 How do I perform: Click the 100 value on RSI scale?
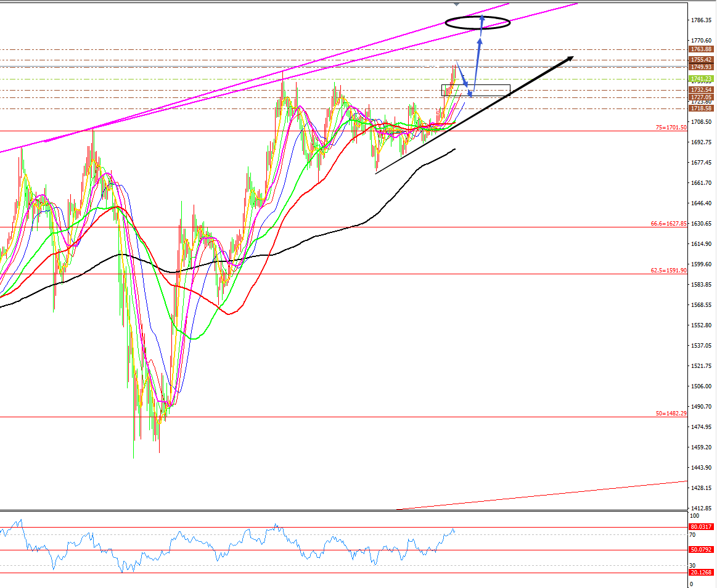695,516
